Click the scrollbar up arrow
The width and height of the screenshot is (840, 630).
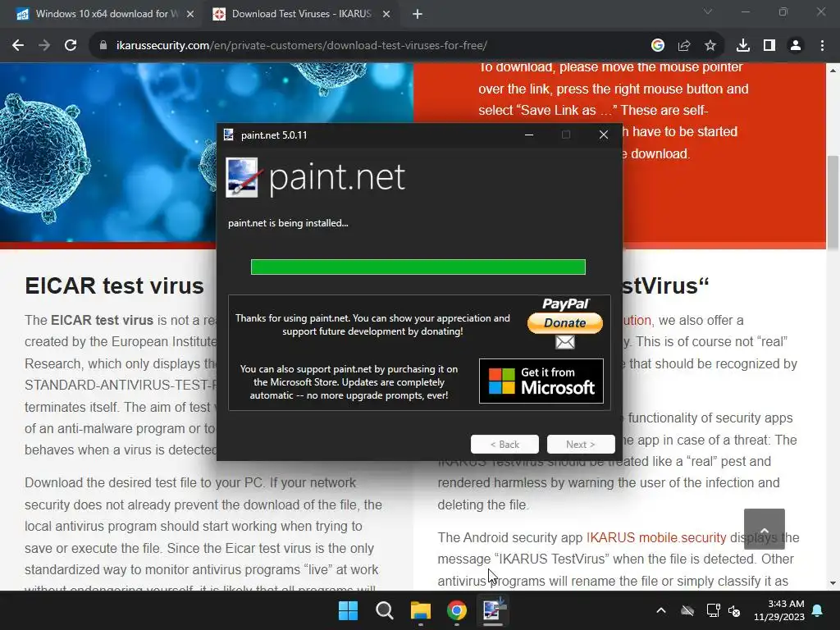click(833, 71)
